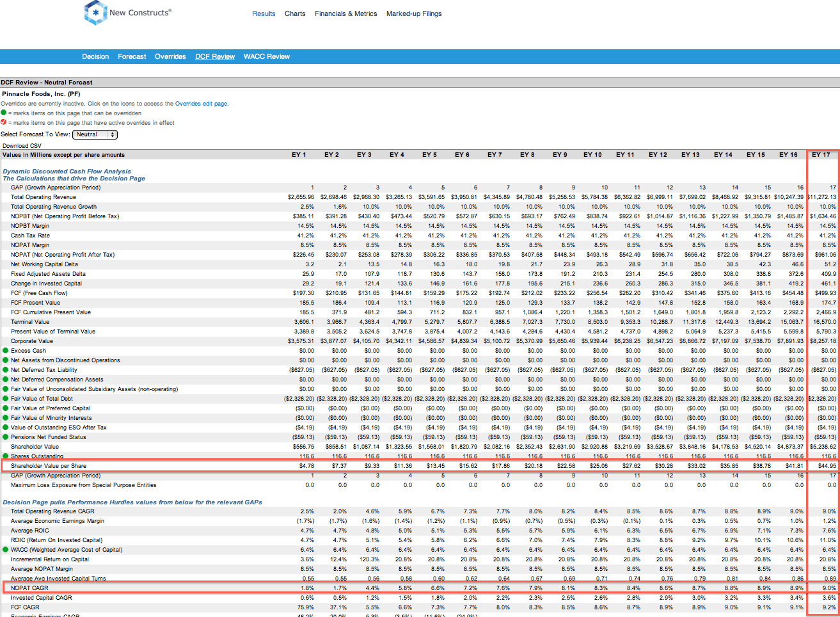This screenshot has width=840, height=617.
Task: Open the Select Forecast To View dropdown
Action: 95,134
